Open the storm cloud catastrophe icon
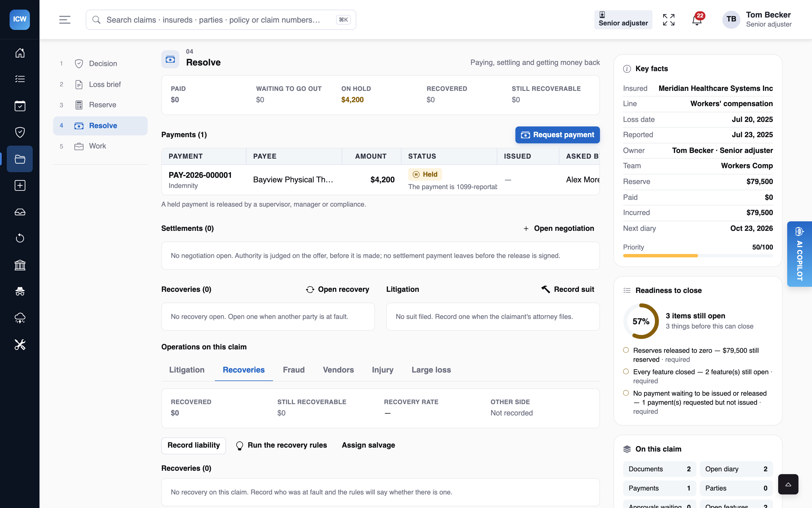Viewport: 812px width, 508px height. pos(20,318)
